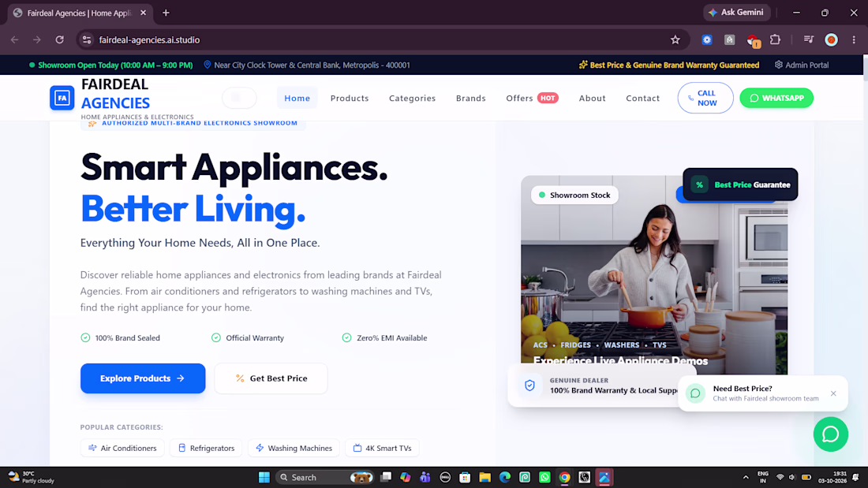Click the toggle pill beside the Fairdeal logo
The height and width of the screenshot is (488, 868).
239,98
